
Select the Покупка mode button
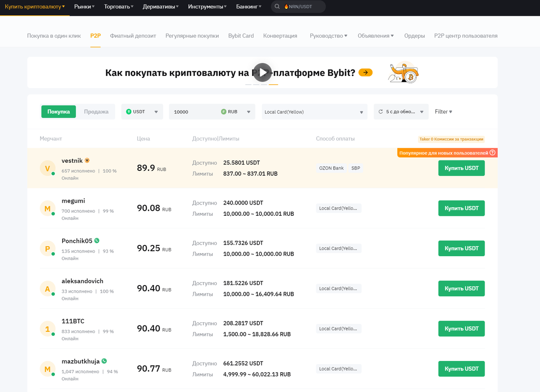tap(58, 111)
